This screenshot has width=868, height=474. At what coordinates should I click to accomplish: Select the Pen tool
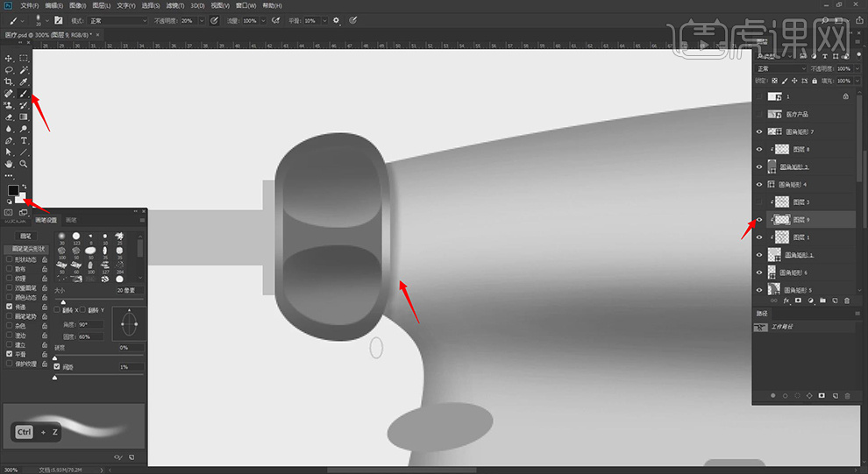pos(8,140)
